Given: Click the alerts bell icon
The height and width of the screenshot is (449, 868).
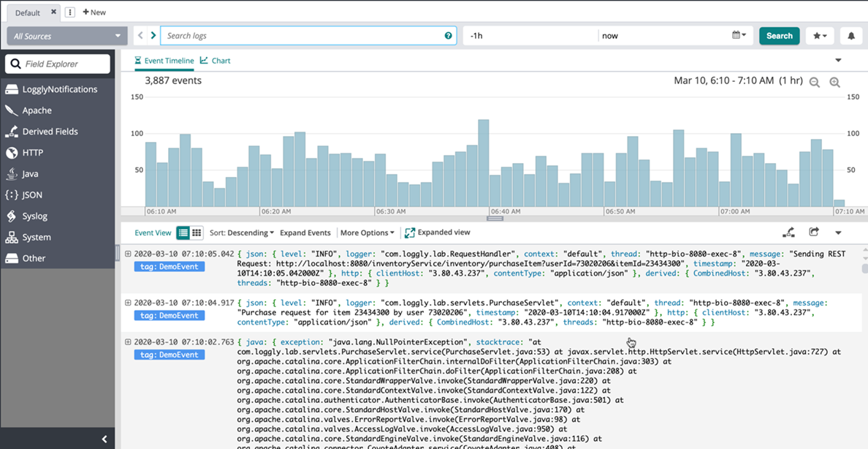Looking at the screenshot, I should coord(850,36).
